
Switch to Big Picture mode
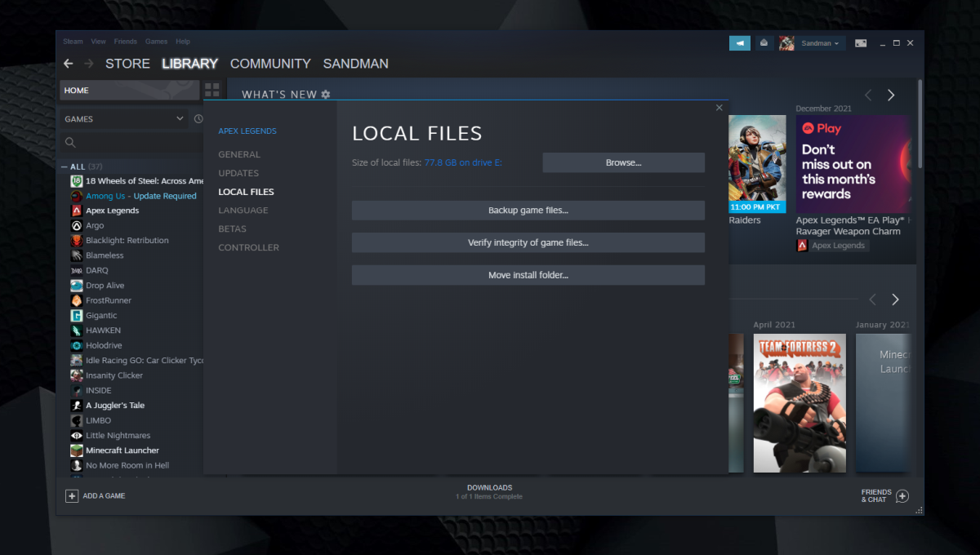click(861, 43)
